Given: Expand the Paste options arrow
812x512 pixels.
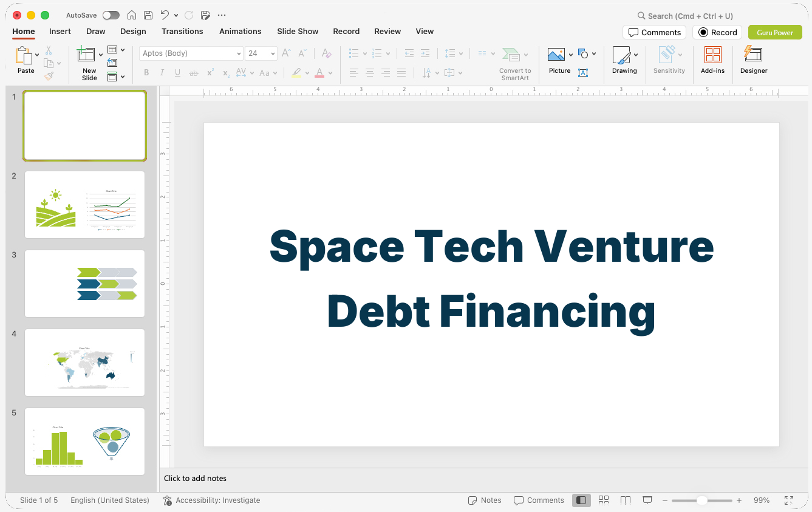Looking at the screenshot, I should point(37,55).
